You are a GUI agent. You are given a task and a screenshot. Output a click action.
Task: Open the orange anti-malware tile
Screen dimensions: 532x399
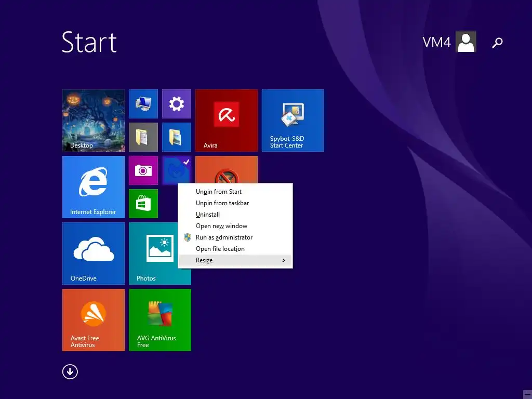point(227,170)
